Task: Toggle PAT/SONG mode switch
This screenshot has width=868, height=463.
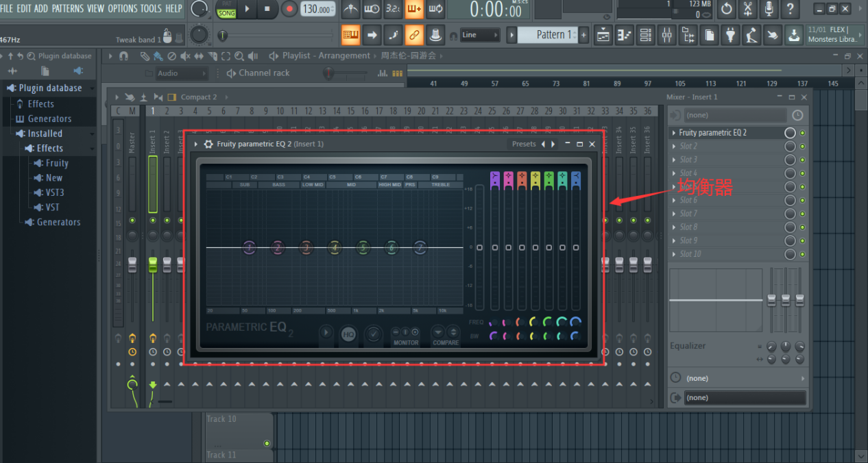Action: pyautogui.click(x=226, y=10)
